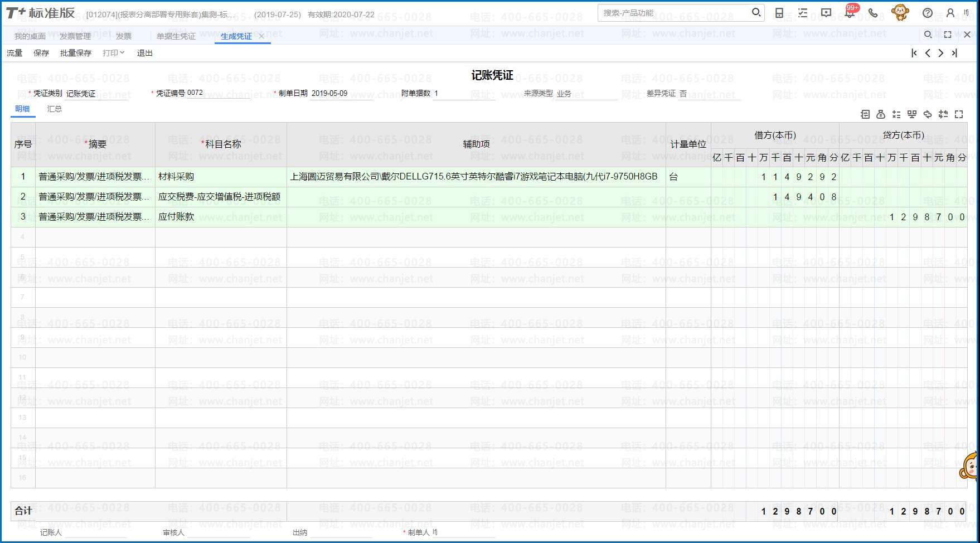
Task: Close the 生成凭证 tab
Action: (x=261, y=35)
